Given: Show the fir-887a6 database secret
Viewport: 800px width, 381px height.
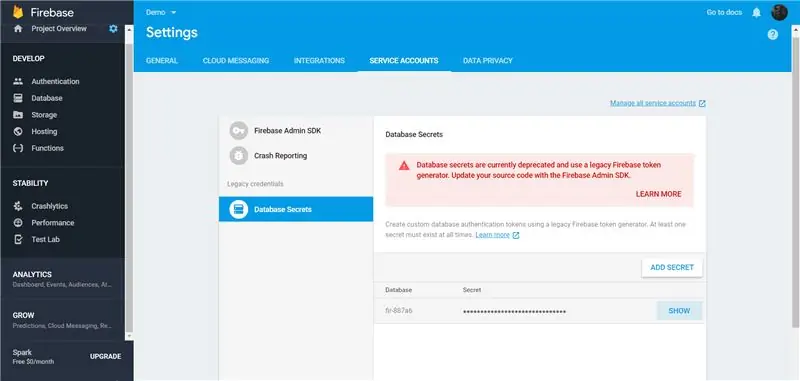Looking at the screenshot, I should 679,311.
